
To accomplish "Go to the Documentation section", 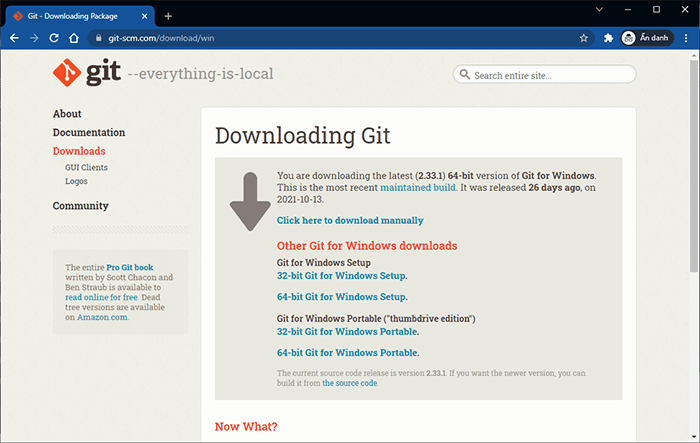I will (89, 133).
